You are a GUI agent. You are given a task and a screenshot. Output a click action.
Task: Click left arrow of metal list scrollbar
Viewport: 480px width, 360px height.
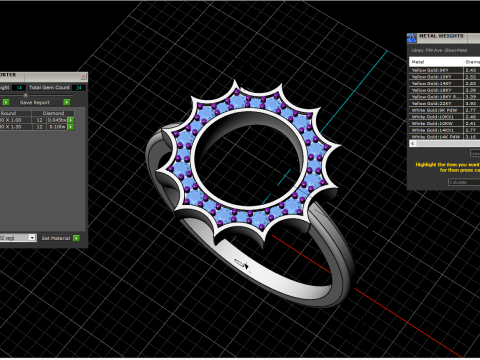pyautogui.click(x=413, y=143)
